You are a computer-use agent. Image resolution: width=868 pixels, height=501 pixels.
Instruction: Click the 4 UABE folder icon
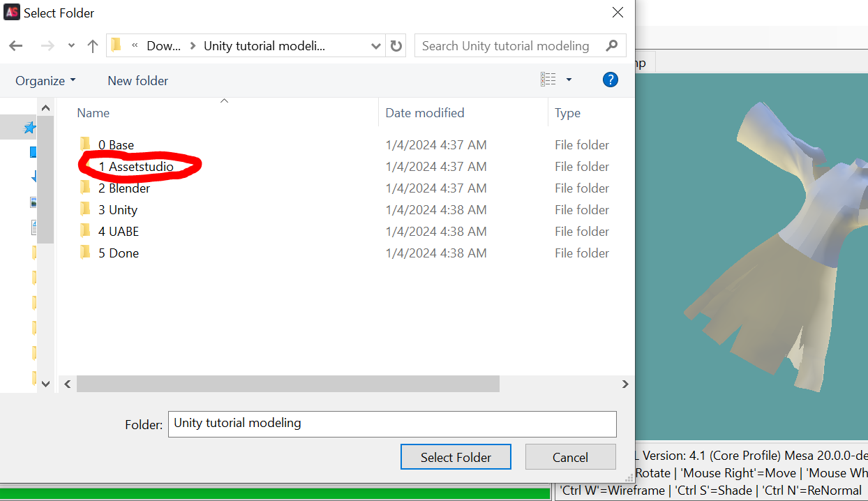85,231
